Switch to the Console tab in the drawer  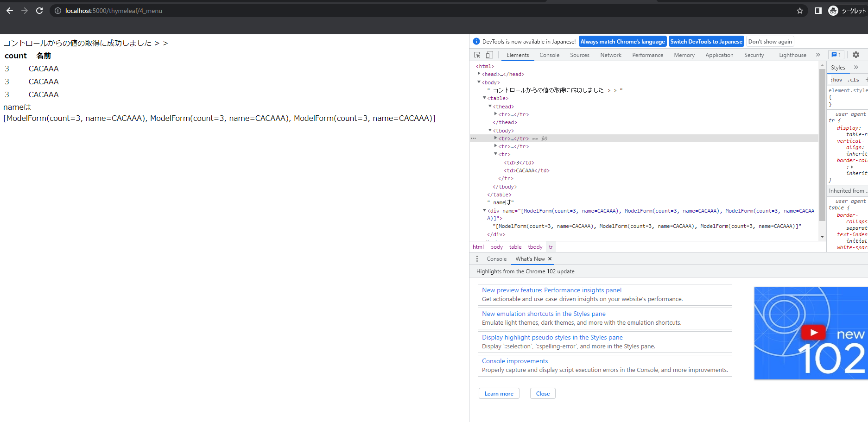point(496,258)
